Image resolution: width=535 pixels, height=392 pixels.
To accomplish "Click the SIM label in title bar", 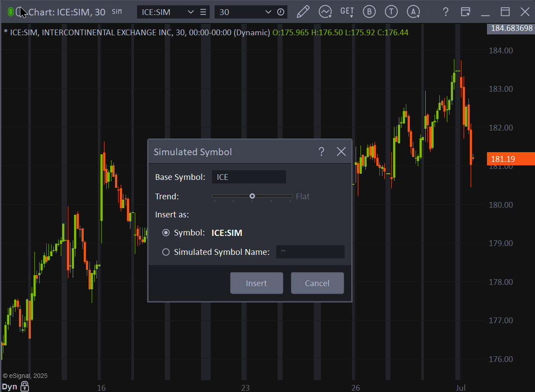I will pos(116,12).
